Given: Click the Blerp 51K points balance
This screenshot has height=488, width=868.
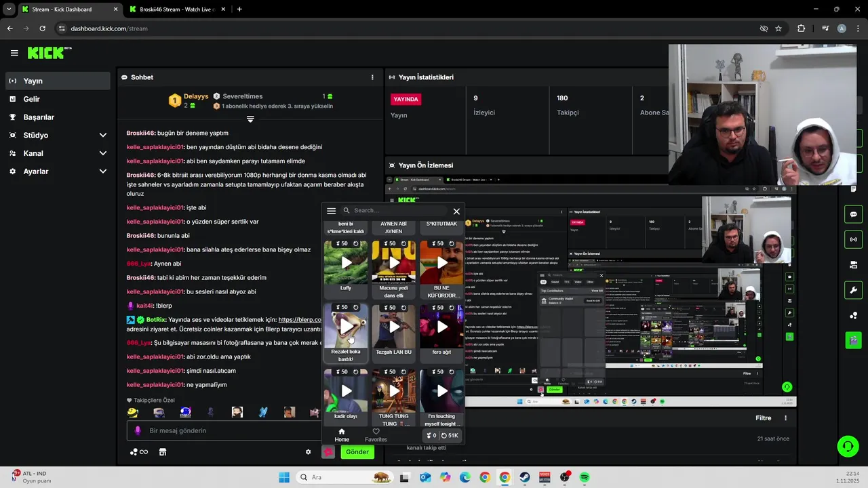Looking at the screenshot, I should [x=450, y=435].
